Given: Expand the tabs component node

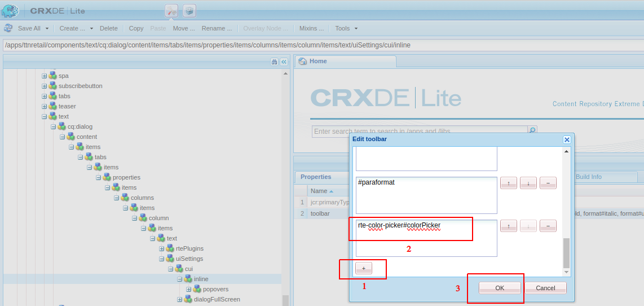Looking at the screenshot, I should [45, 96].
